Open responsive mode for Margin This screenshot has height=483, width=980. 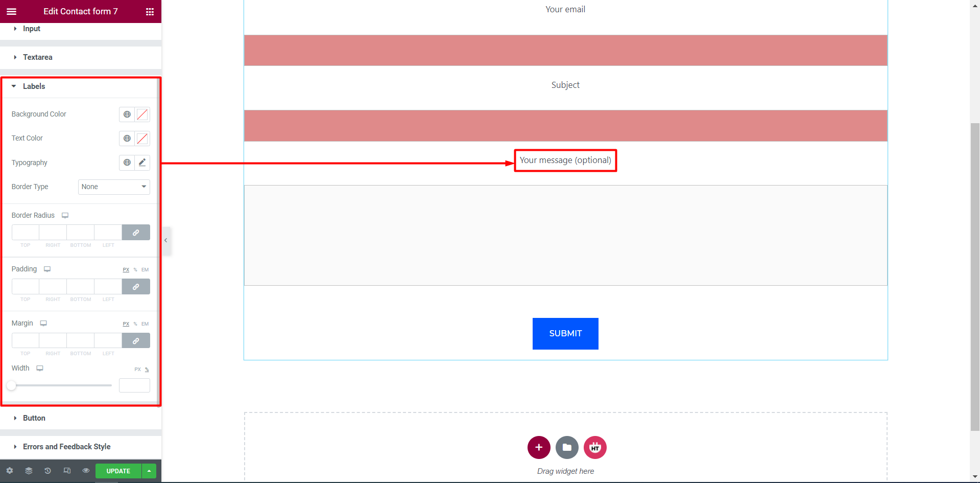pyautogui.click(x=43, y=323)
